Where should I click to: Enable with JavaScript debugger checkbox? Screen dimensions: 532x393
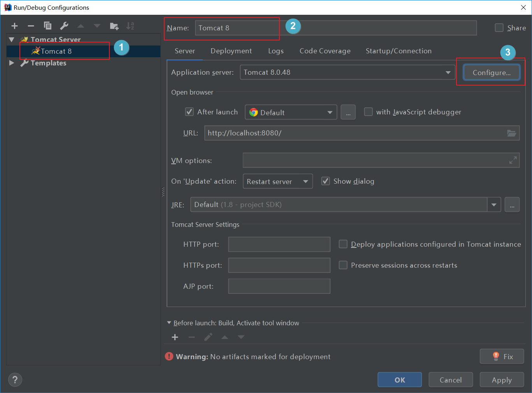(x=368, y=112)
